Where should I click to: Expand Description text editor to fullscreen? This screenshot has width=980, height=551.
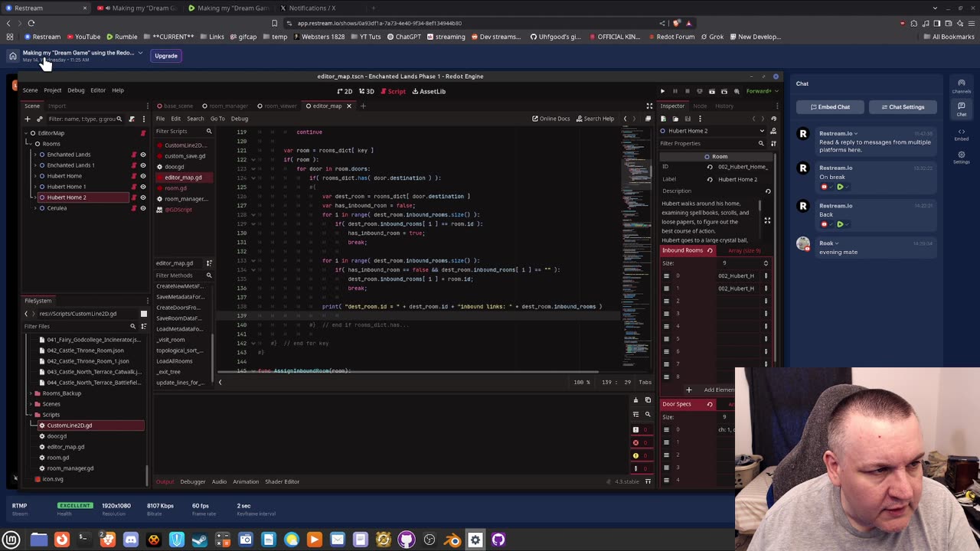[767, 220]
